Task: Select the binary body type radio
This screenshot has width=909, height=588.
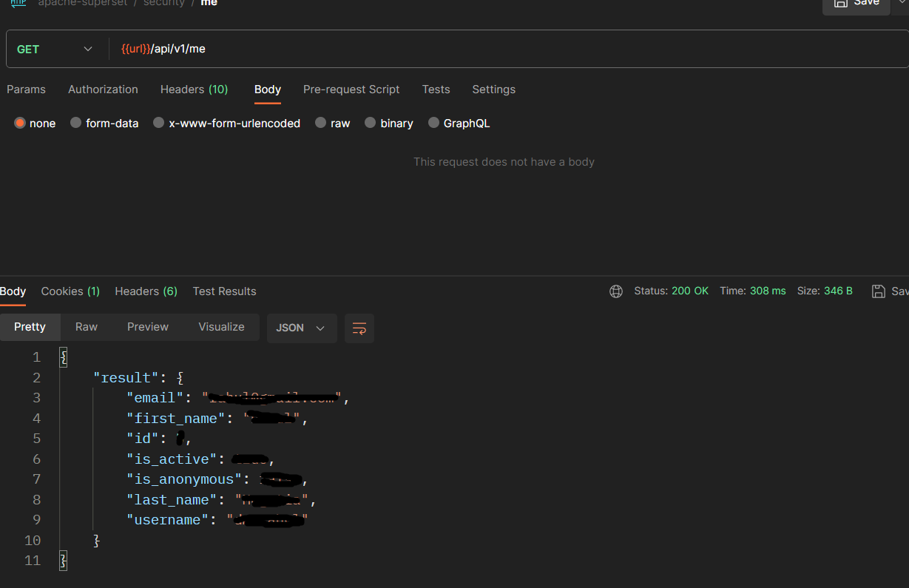Action: tap(370, 124)
